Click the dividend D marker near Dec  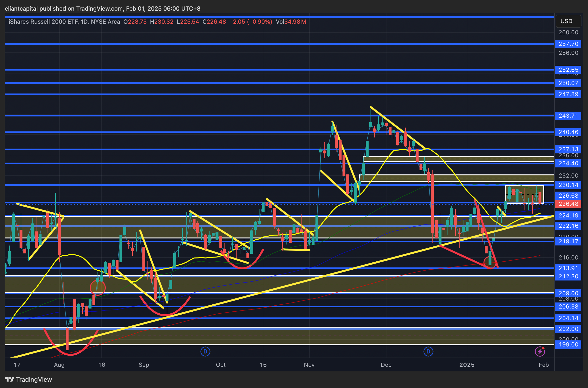[x=428, y=351]
